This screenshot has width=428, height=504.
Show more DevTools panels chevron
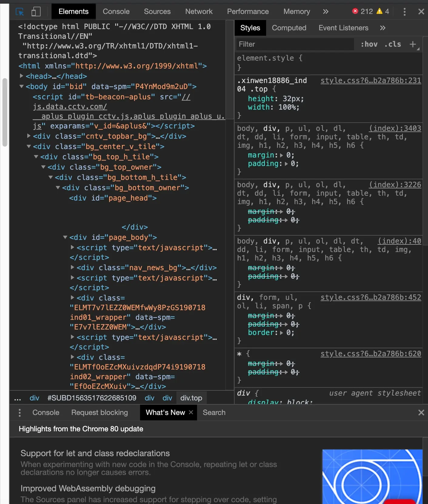coord(326,12)
